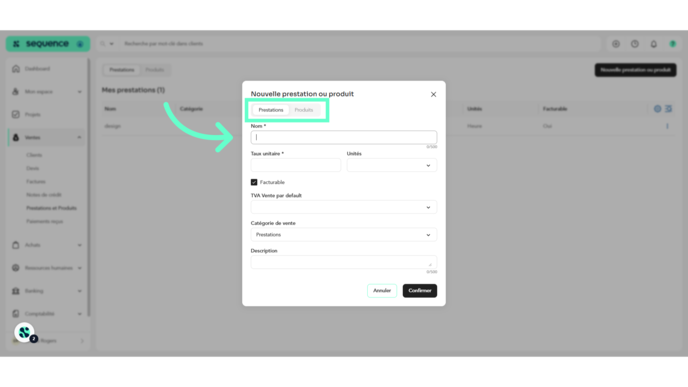The image size is (688, 387).
Task: Open the TVA Vente par default dropdown
Action: [344, 207]
